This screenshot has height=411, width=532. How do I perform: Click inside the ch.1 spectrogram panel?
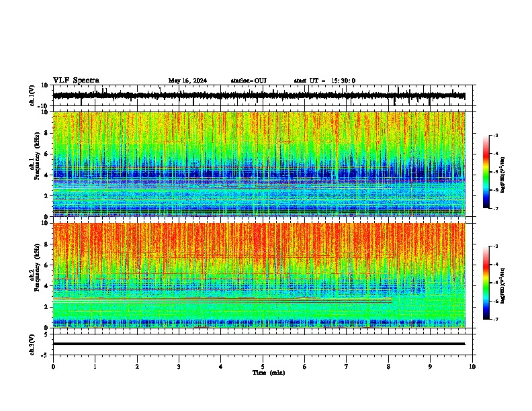(x=259, y=164)
